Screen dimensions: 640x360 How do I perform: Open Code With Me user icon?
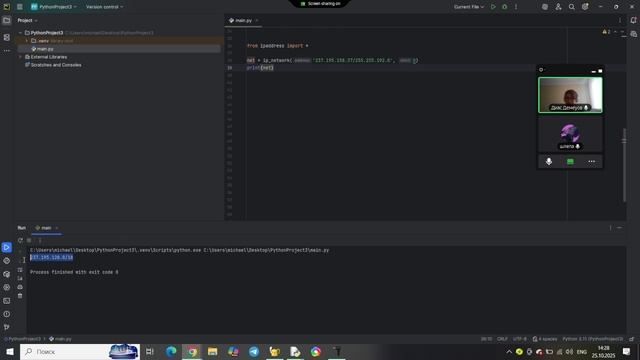click(x=558, y=7)
